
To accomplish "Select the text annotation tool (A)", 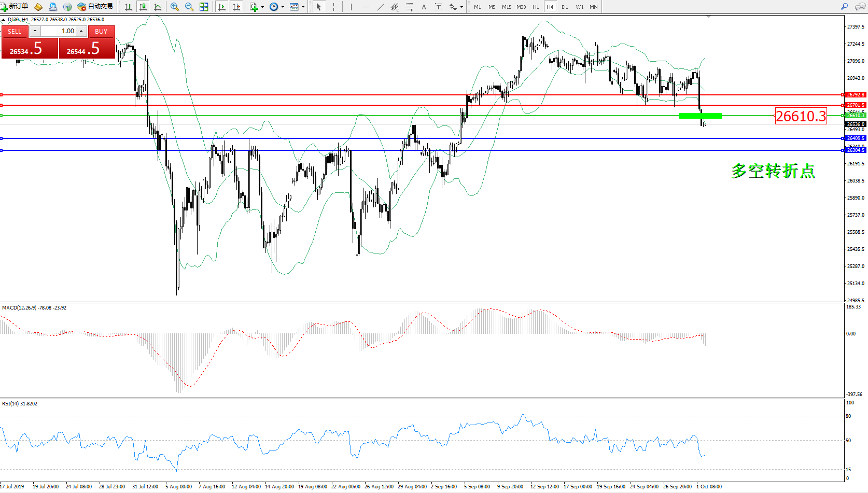I will [424, 7].
